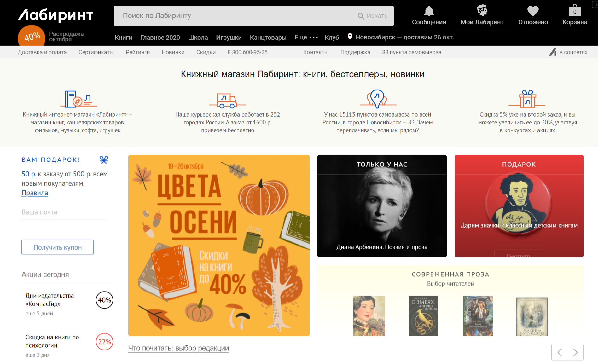Open the Правила link
Viewport: 598px width, 364px height.
tap(35, 193)
